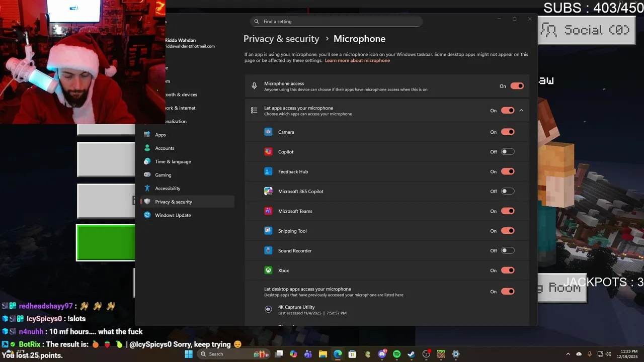Viewport: 644px width, 362px height.
Task: Toggle Let desktop apps access your microphone
Action: coord(508,292)
